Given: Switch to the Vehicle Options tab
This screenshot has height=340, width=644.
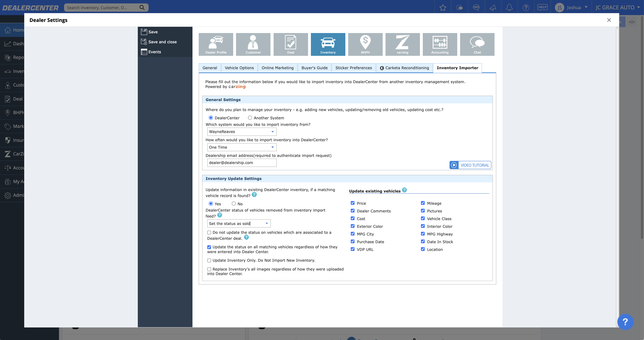Looking at the screenshot, I should coord(239,68).
